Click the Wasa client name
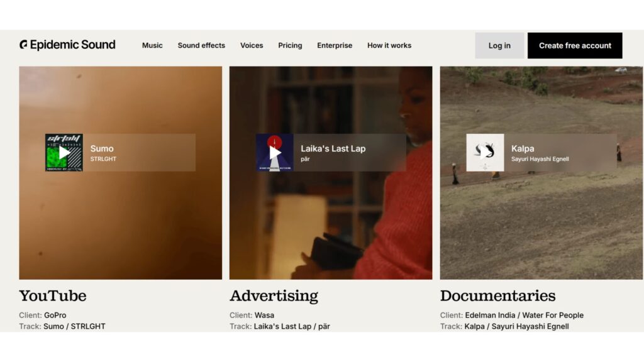Screen dimensions: 644x362 pos(264,315)
